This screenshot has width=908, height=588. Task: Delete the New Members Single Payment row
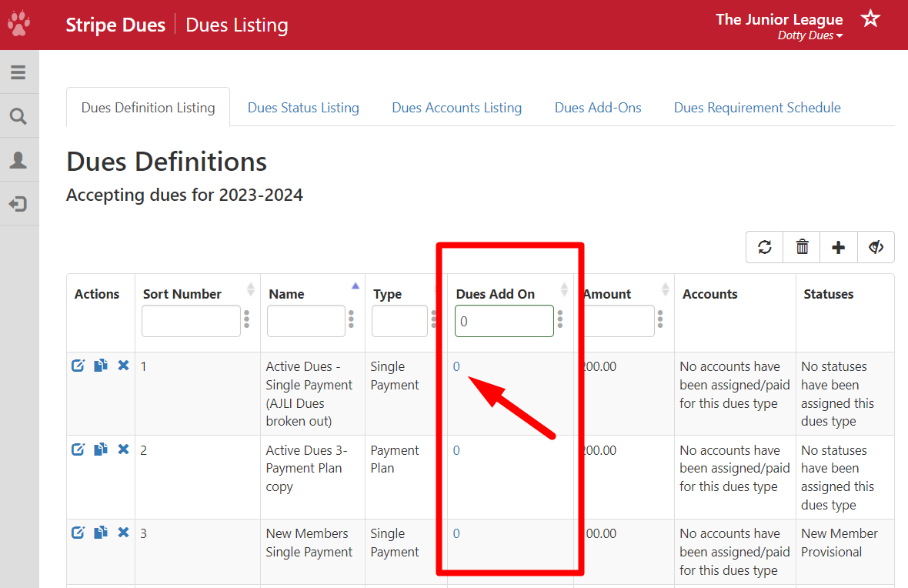pyautogui.click(x=123, y=533)
